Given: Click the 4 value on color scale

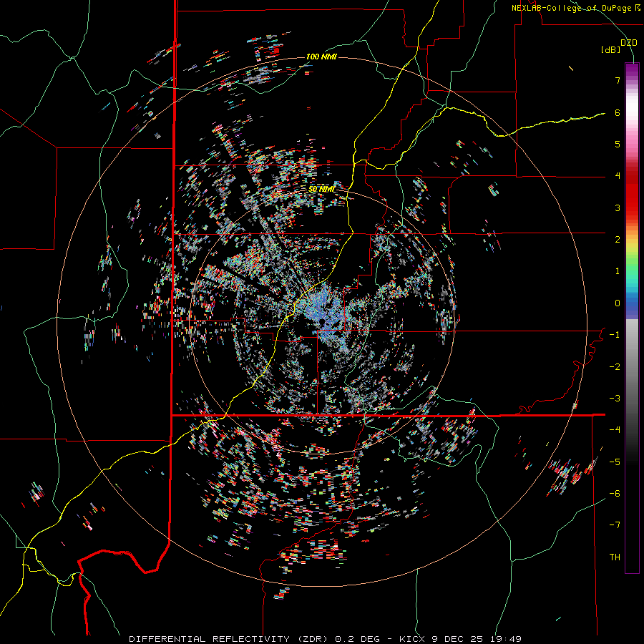Looking at the screenshot, I should [x=618, y=176].
